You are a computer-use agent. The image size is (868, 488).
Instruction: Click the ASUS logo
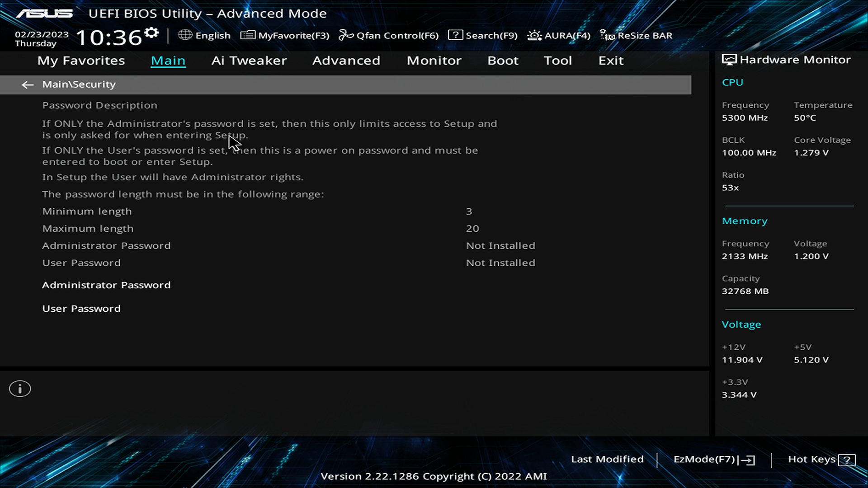point(44,14)
